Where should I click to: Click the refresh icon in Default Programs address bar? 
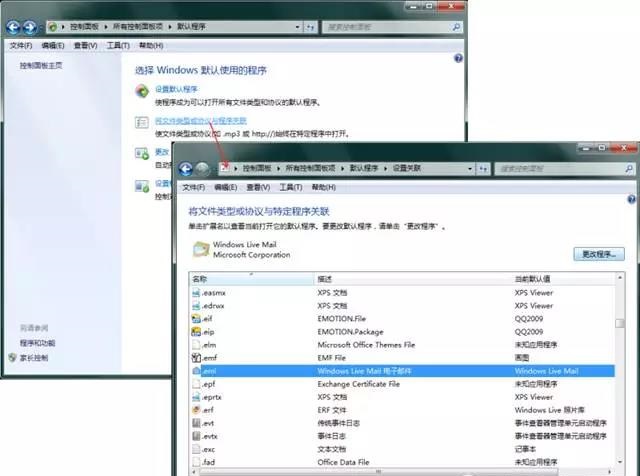coord(310,27)
